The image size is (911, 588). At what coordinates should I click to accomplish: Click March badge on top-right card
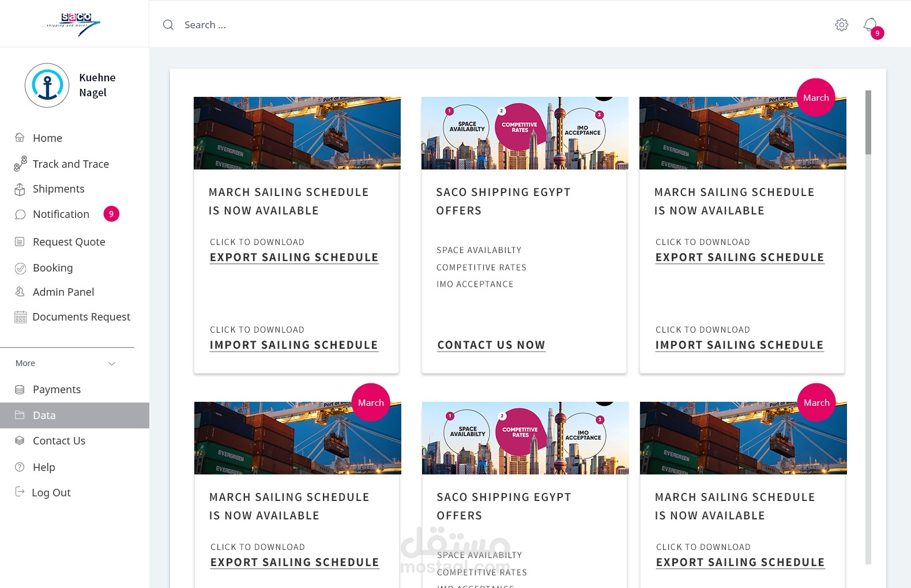click(x=816, y=97)
